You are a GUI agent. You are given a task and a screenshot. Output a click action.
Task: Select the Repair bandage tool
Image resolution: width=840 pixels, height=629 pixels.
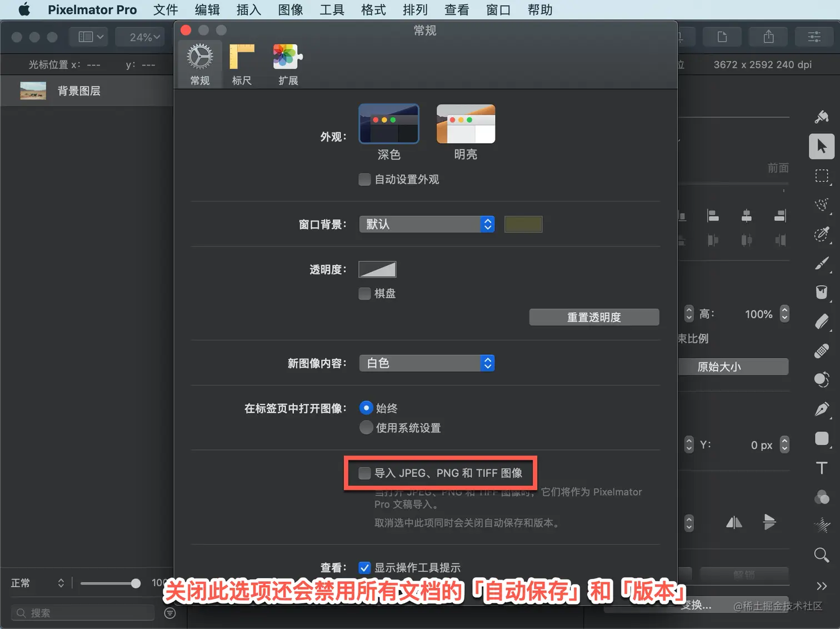pos(822,351)
